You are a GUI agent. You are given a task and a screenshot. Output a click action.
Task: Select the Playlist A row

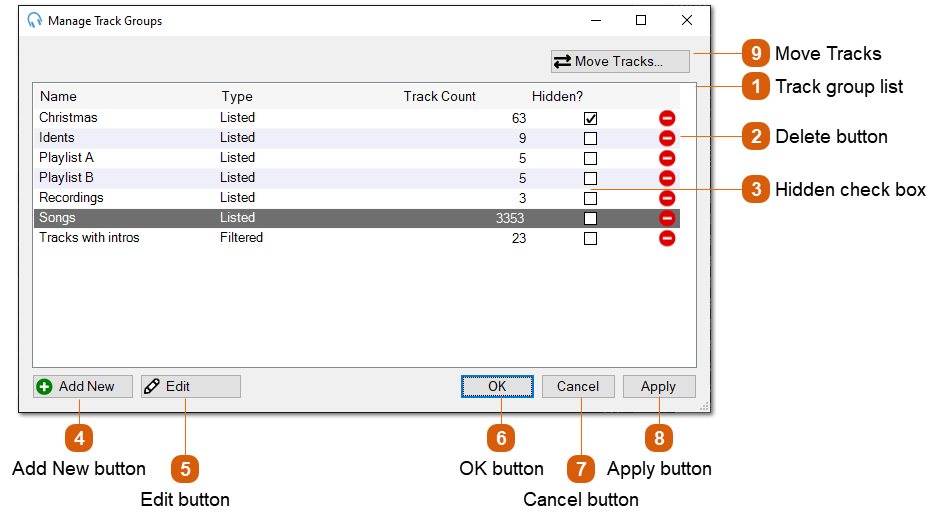tap(357, 158)
